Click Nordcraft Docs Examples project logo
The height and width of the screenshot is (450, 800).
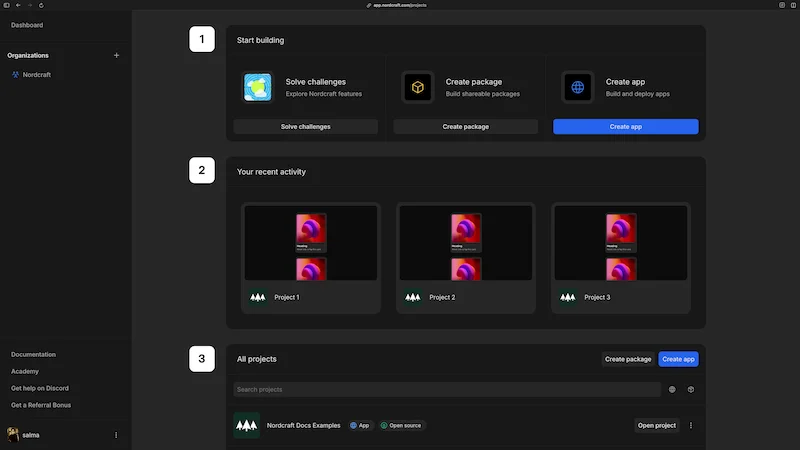click(x=246, y=426)
